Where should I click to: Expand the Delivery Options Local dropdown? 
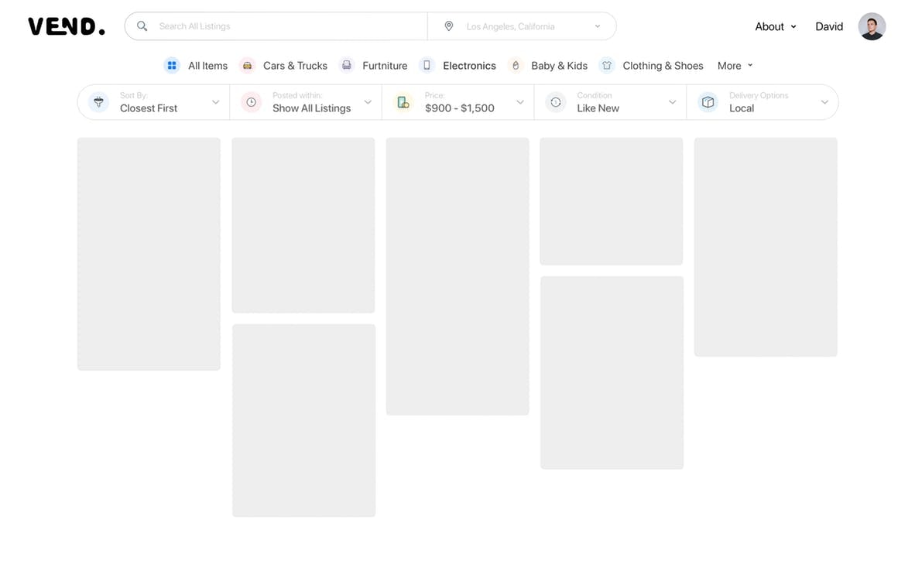(x=762, y=102)
